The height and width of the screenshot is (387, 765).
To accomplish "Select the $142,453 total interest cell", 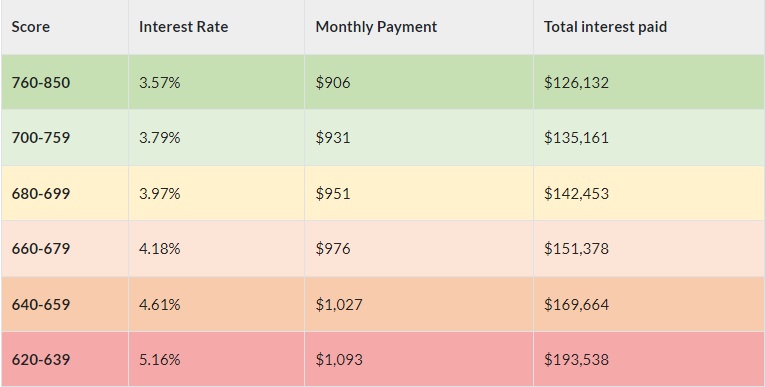I will [649, 193].
